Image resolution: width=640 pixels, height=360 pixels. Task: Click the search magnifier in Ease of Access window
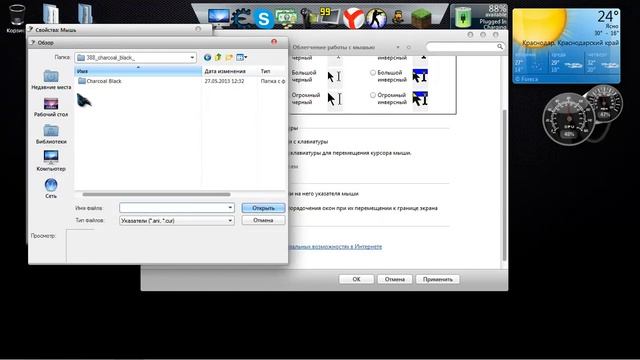500,47
